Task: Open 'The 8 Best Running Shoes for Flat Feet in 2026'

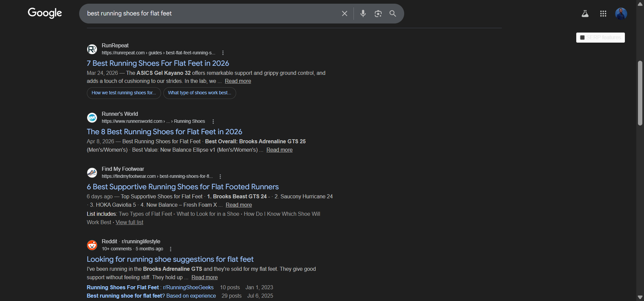Action: coord(164,132)
